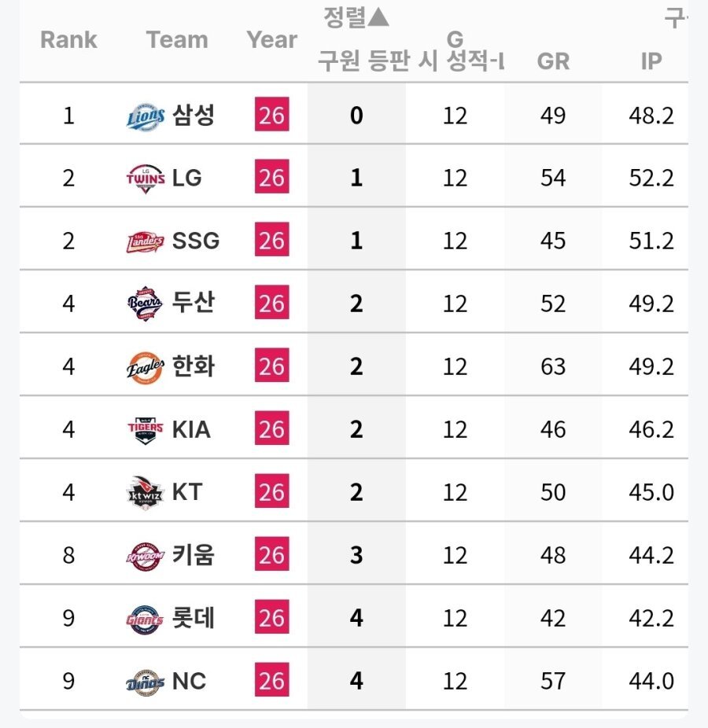Click the Samsung Lions team logo
Image resolution: width=708 pixels, height=728 pixels.
click(146, 116)
